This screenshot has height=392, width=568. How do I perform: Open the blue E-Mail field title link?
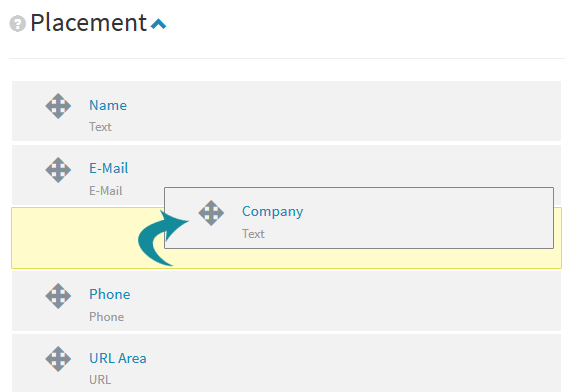pyautogui.click(x=109, y=168)
